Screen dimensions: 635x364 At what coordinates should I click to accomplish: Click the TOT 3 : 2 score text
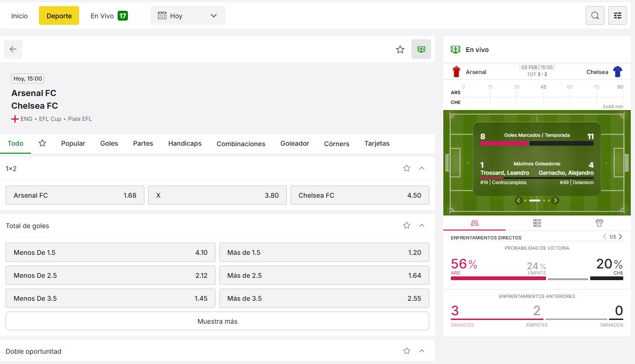(x=537, y=74)
